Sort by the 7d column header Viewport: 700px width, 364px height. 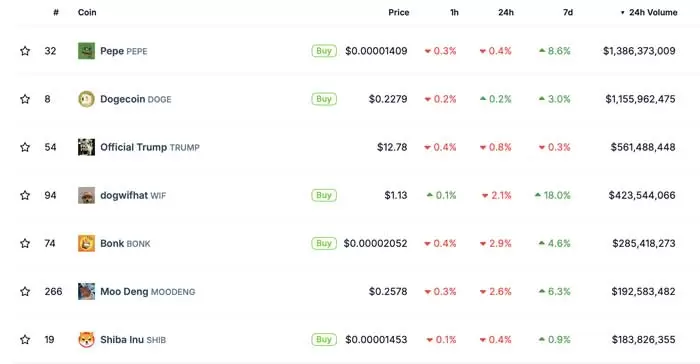(568, 13)
